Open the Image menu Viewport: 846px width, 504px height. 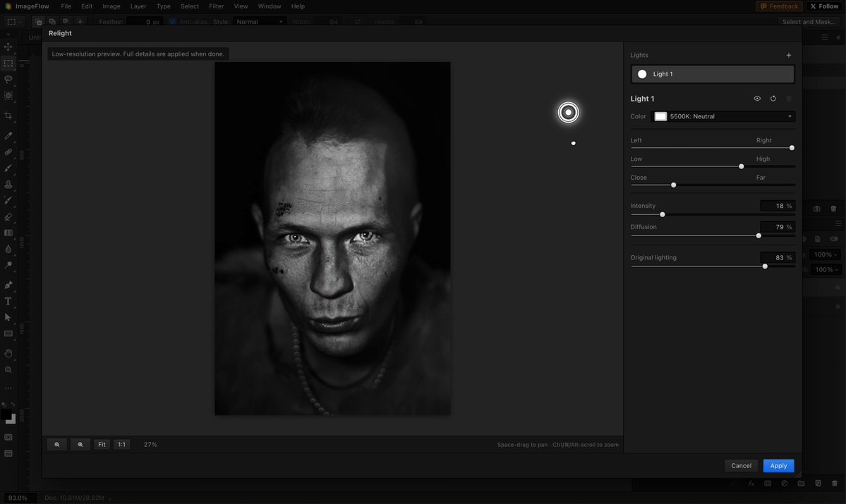[111, 6]
